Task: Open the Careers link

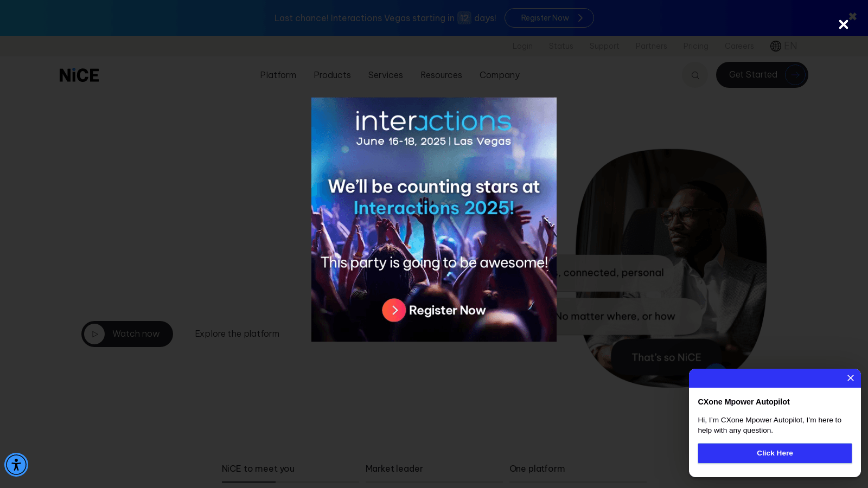Action: pyautogui.click(x=739, y=46)
